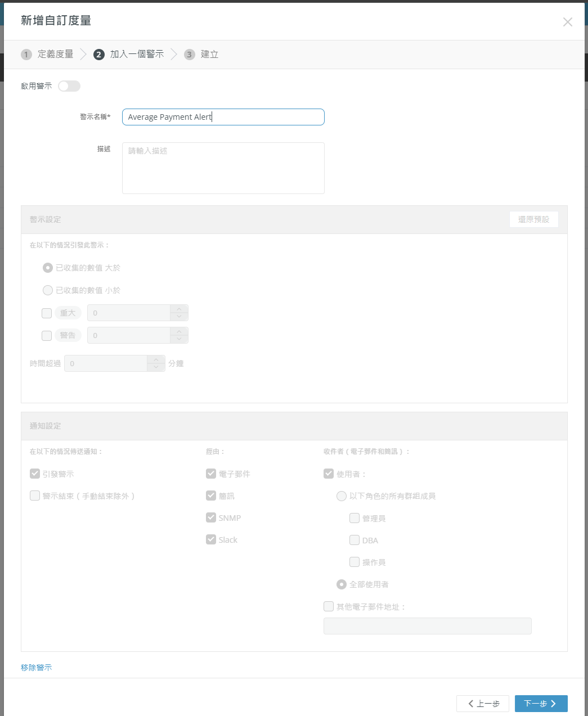588x716 pixels.
Task: Click the 下一步 next button
Action: 541,704
